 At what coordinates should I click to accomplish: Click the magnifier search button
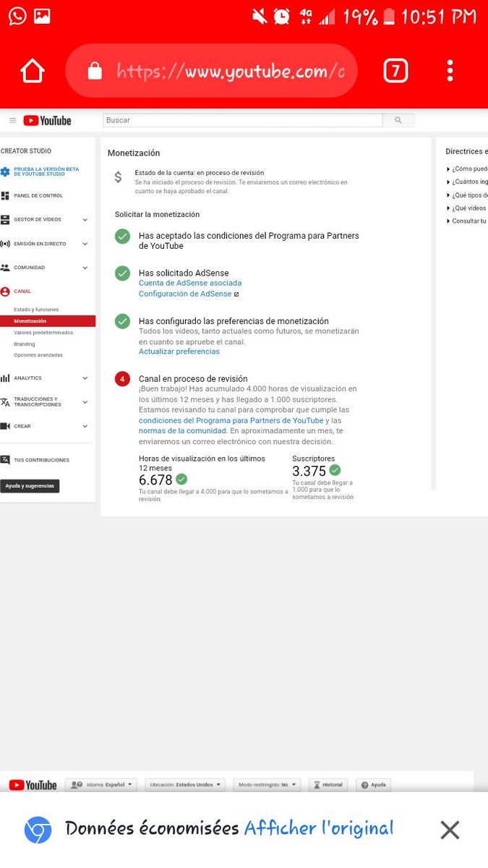[x=398, y=121]
